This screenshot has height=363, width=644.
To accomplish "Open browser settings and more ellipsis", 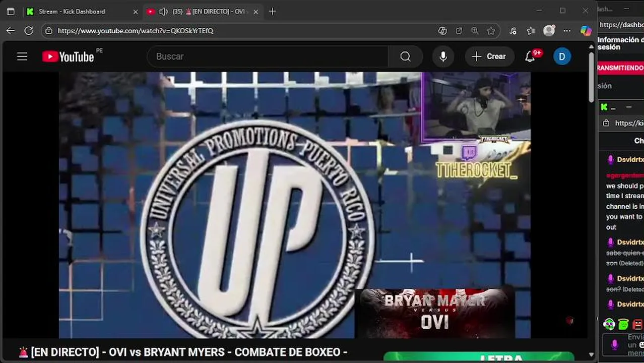I will pos(568,31).
